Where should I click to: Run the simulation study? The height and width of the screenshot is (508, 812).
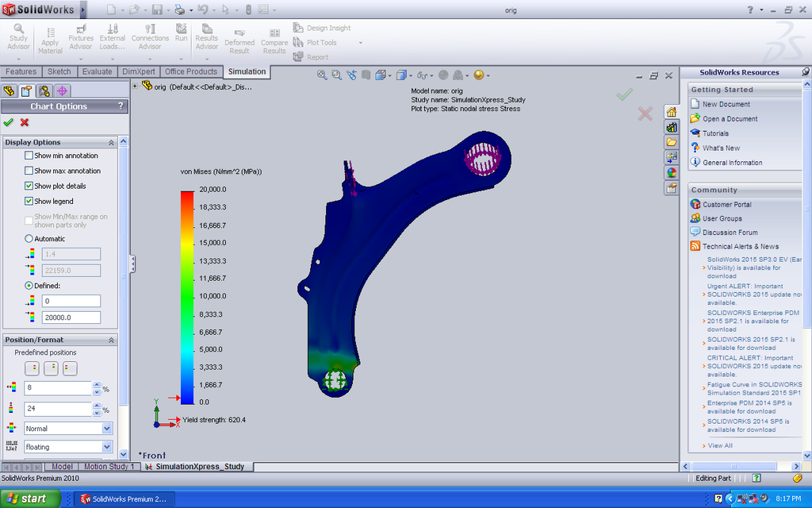click(181, 33)
